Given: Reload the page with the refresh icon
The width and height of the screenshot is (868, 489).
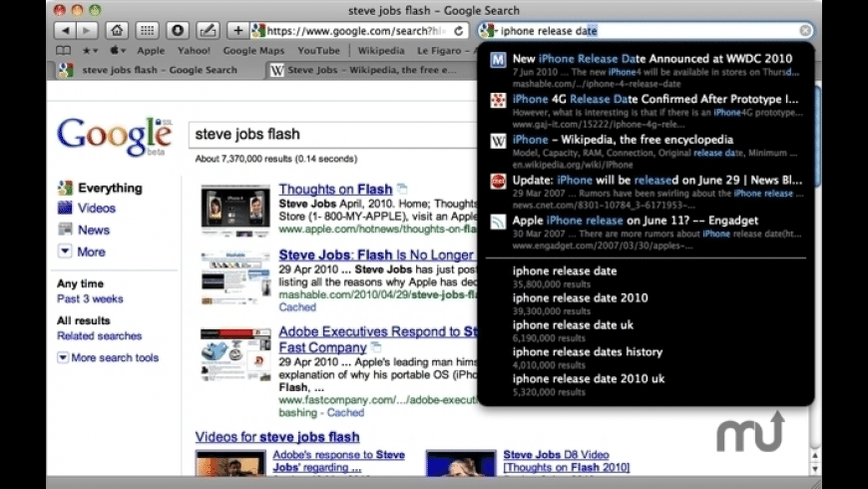Looking at the screenshot, I should tap(458, 31).
